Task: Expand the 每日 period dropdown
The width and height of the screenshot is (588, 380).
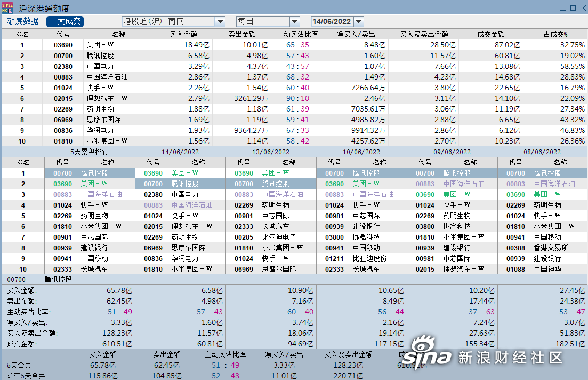Action: [295, 21]
